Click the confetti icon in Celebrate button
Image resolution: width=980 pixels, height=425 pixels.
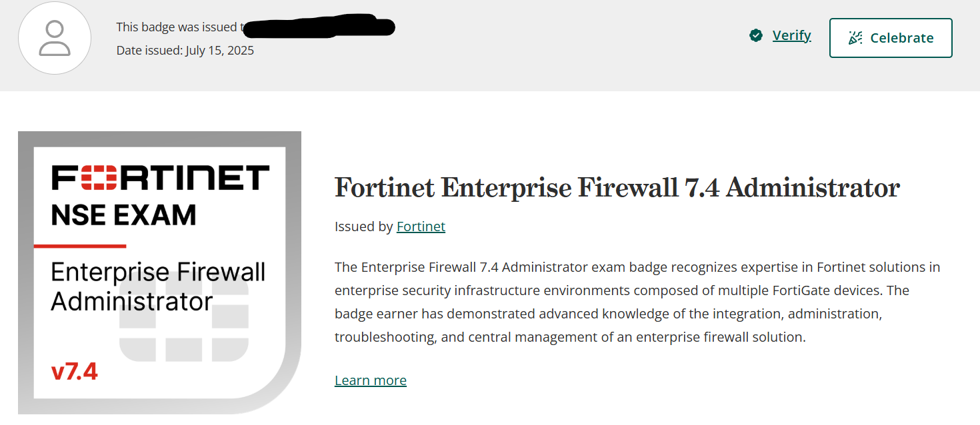pyautogui.click(x=855, y=38)
